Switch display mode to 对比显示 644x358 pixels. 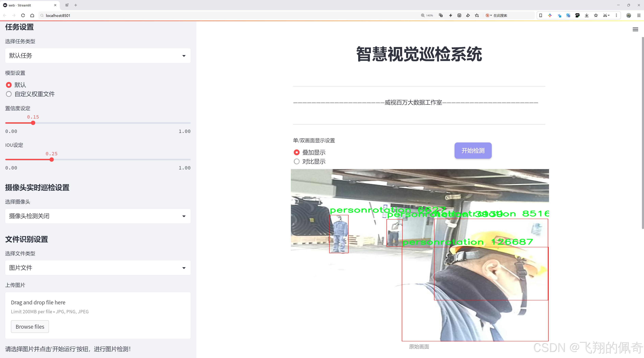(x=297, y=161)
